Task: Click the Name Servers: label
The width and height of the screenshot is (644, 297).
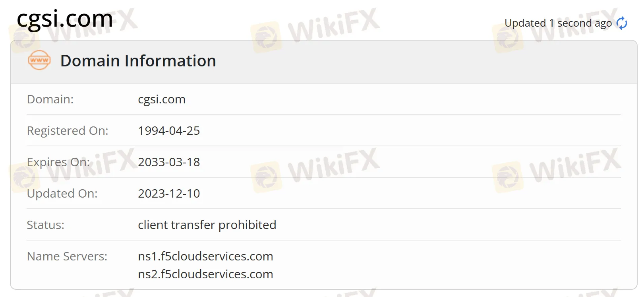Action: (x=67, y=256)
